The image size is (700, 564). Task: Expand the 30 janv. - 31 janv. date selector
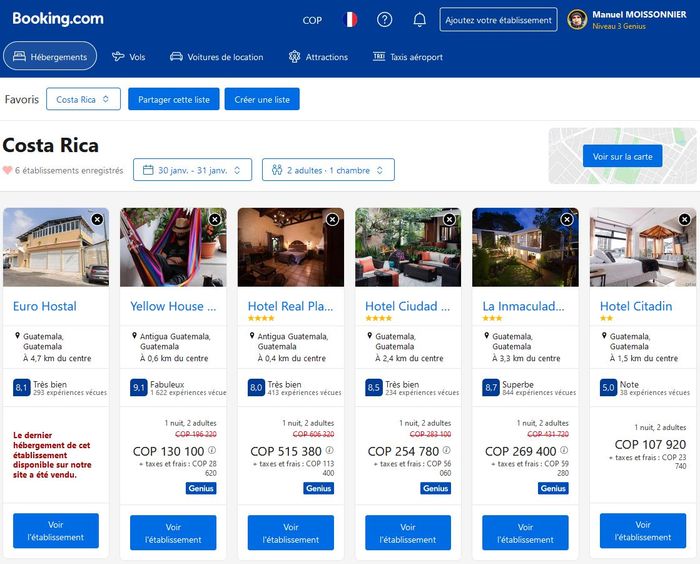click(192, 170)
